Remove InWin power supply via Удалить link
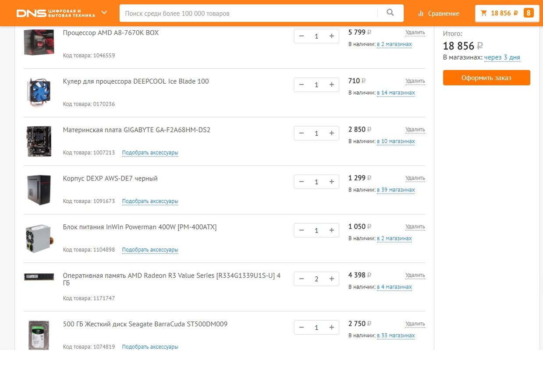Screen dimensions: 543x392 [x=415, y=227]
